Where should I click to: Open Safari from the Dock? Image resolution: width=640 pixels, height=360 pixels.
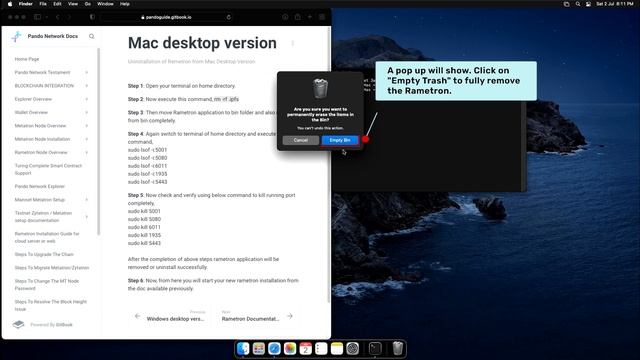point(274,349)
